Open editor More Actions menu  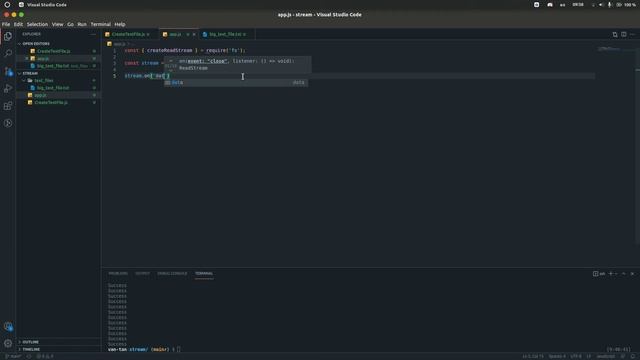(633, 35)
